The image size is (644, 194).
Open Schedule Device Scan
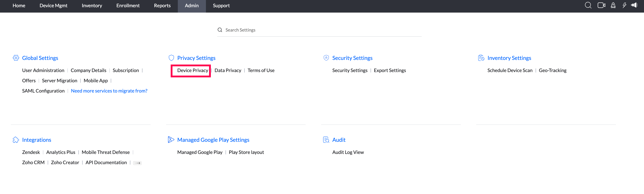point(510,70)
